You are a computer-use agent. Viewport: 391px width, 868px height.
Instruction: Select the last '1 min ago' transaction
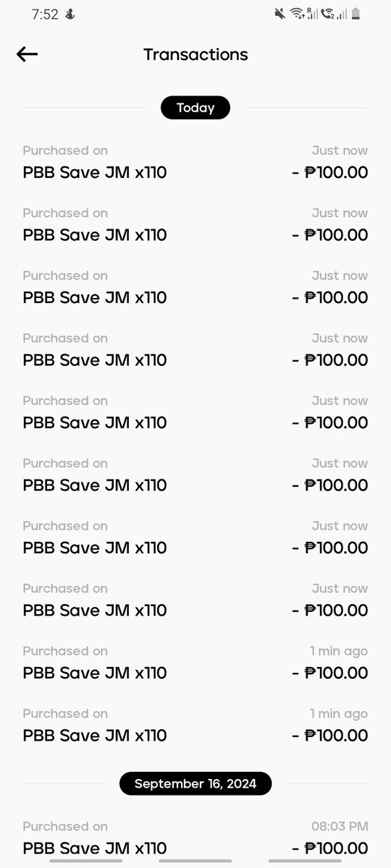pyautogui.click(x=195, y=725)
